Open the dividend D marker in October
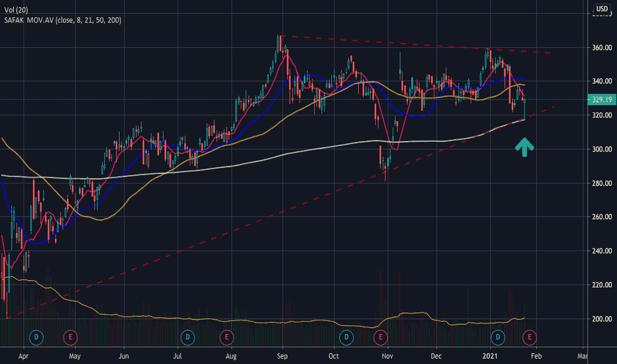This screenshot has height=364, width=617. point(346,338)
